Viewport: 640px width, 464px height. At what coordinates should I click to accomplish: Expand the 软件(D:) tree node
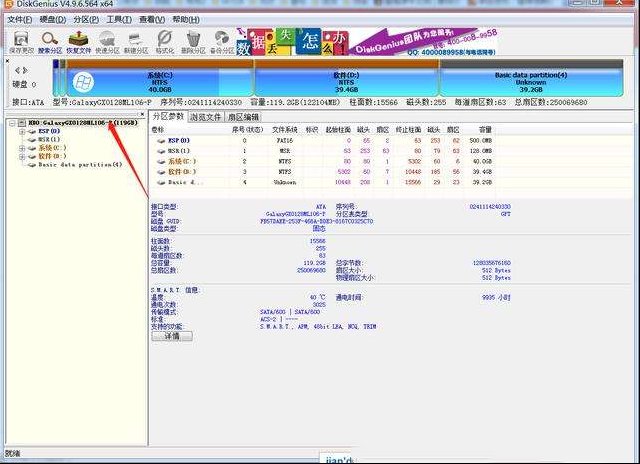pos(22,156)
